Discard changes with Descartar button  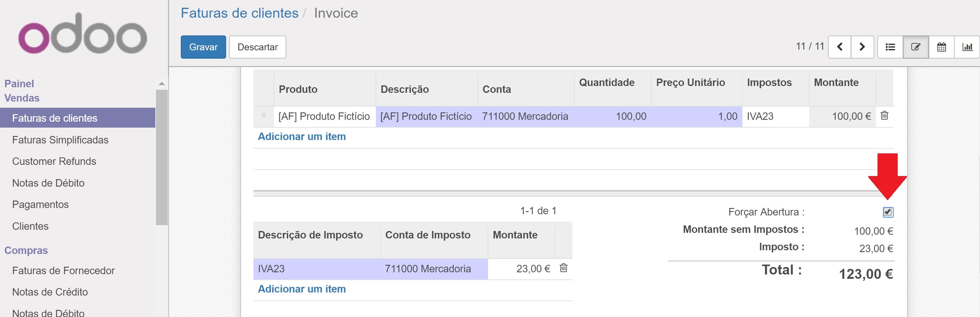tap(258, 47)
